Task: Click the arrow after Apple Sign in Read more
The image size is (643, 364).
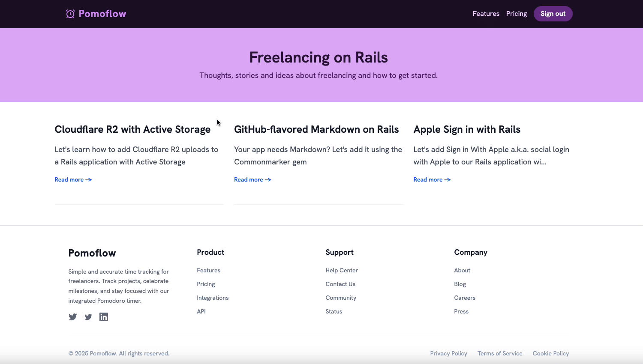Action: [x=448, y=180]
